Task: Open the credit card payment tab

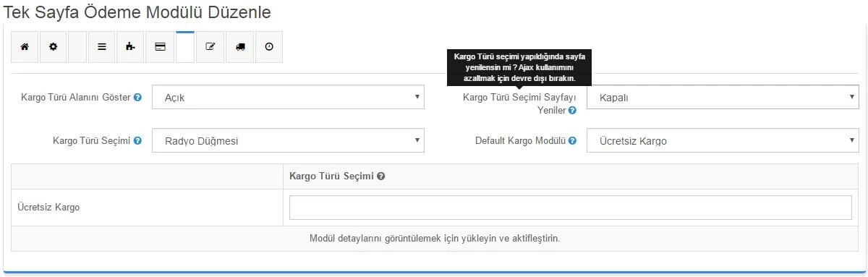Action: pyautogui.click(x=160, y=46)
